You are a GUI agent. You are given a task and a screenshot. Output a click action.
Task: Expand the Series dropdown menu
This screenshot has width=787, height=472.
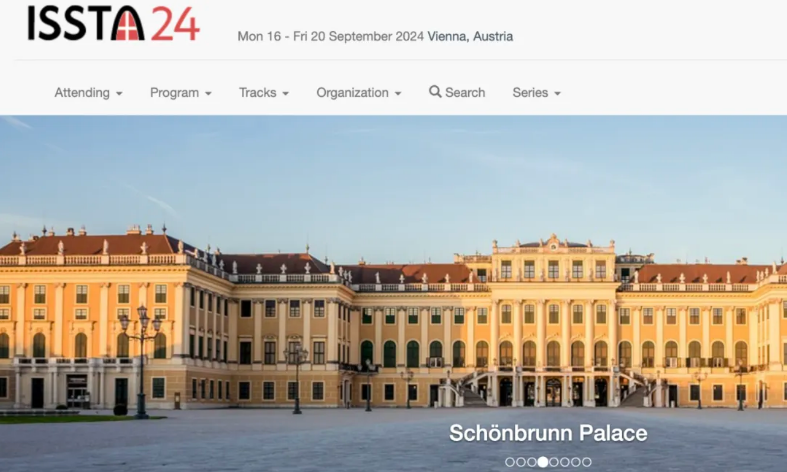click(537, 93)
